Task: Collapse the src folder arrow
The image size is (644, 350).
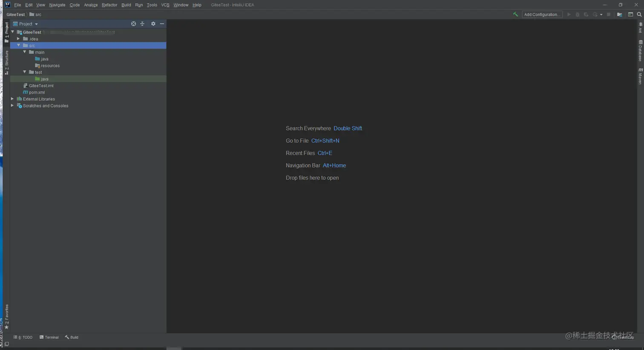Action: (18, 45)
